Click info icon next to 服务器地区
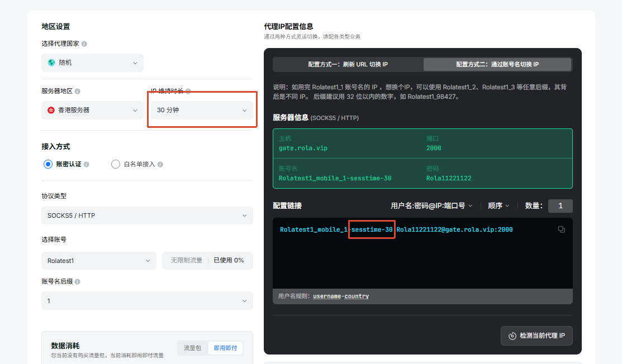This screenshot has width=622, height=364. [77, 92]
